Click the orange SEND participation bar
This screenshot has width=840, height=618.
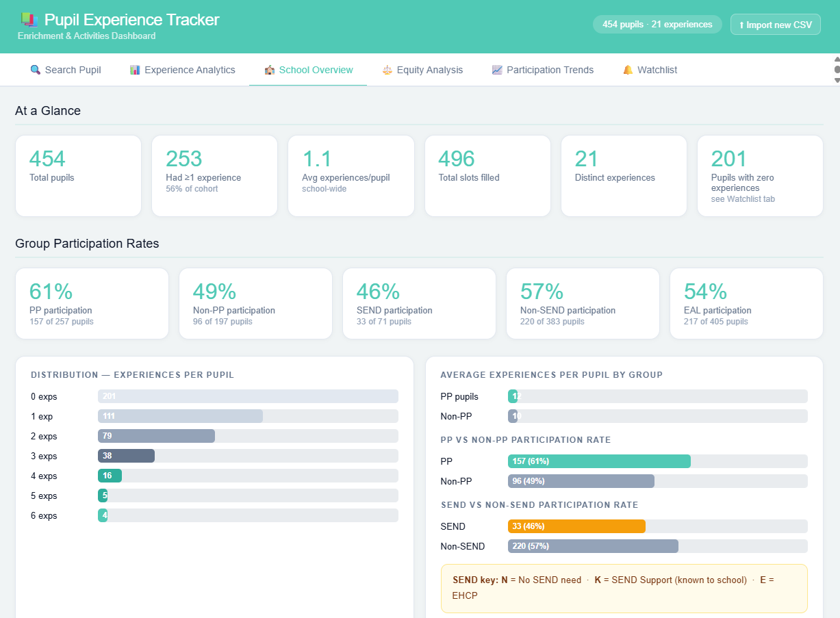576,526
